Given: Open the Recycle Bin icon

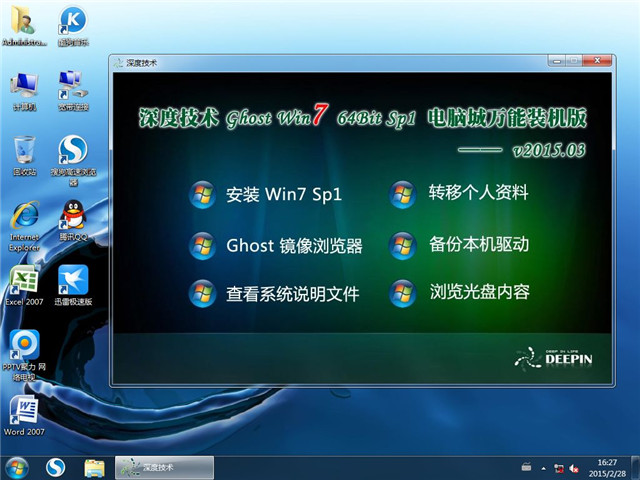Looking at the screenshot, I should coord(24,150).
